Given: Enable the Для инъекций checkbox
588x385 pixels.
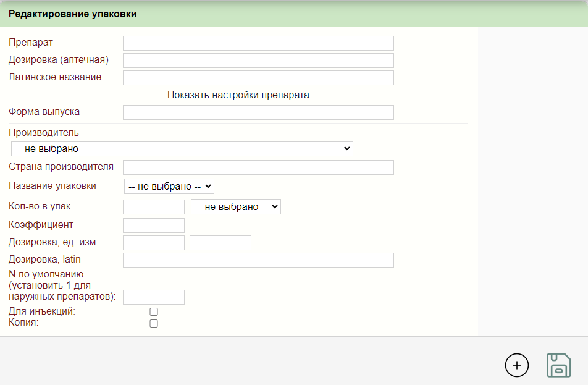Looking at the screenshot, I should click(154, 312).
